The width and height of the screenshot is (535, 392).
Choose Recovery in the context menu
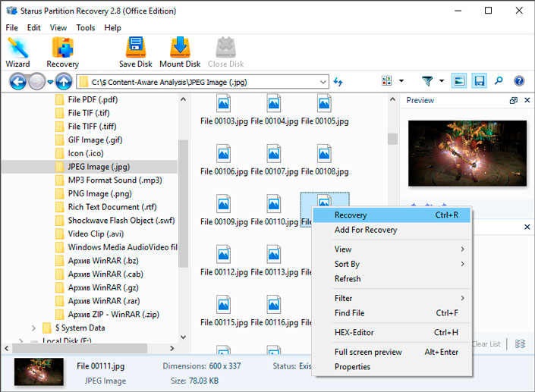click(x=392, y=215)
